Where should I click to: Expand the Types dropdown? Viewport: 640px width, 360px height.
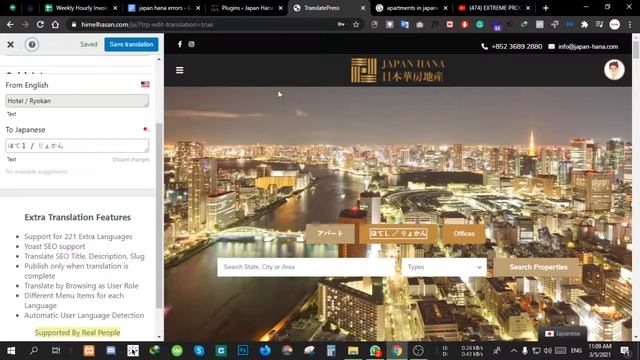444,267
